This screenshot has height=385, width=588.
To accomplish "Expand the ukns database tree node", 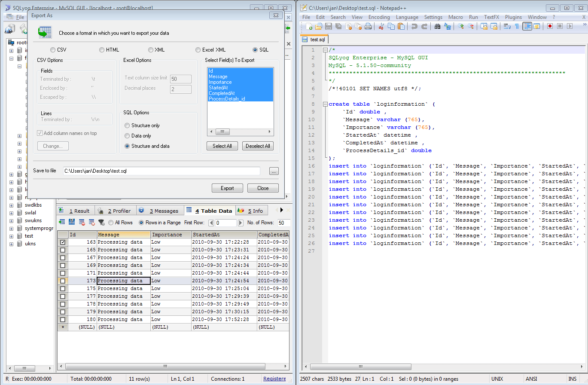I will [12, 244].
